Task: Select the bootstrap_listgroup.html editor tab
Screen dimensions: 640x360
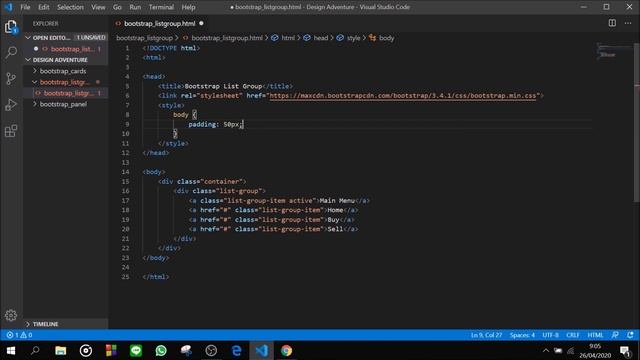Action: click(x=160, y=23)
